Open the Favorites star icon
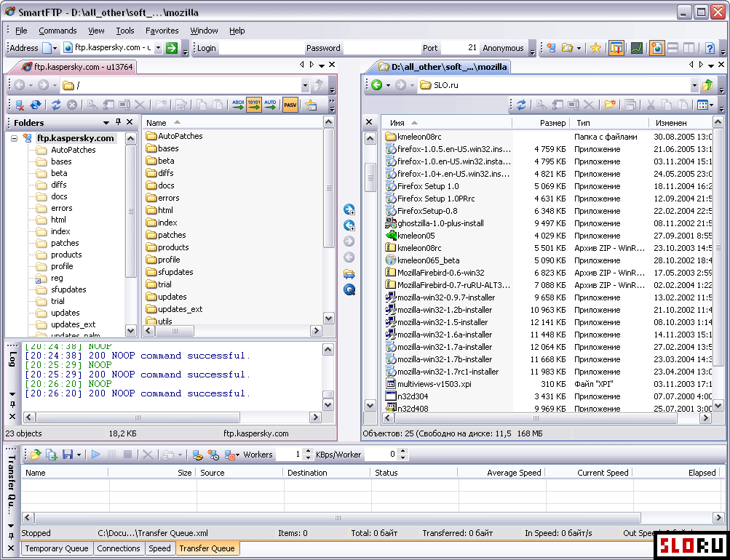Image resolution: width=730 pixels, height=560 pixels. point(595,48)
